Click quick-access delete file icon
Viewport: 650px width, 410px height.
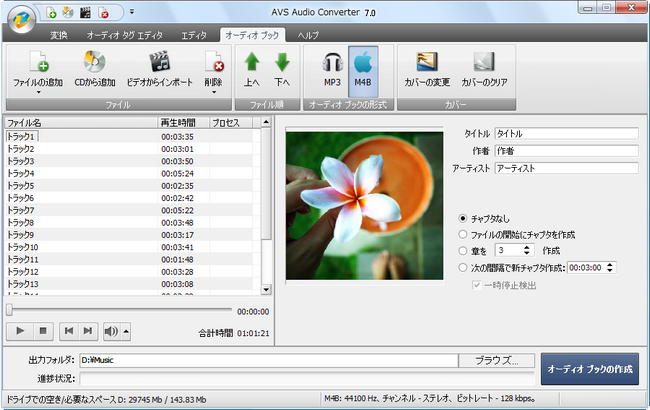pyautogui.click(x=104, y=13)
